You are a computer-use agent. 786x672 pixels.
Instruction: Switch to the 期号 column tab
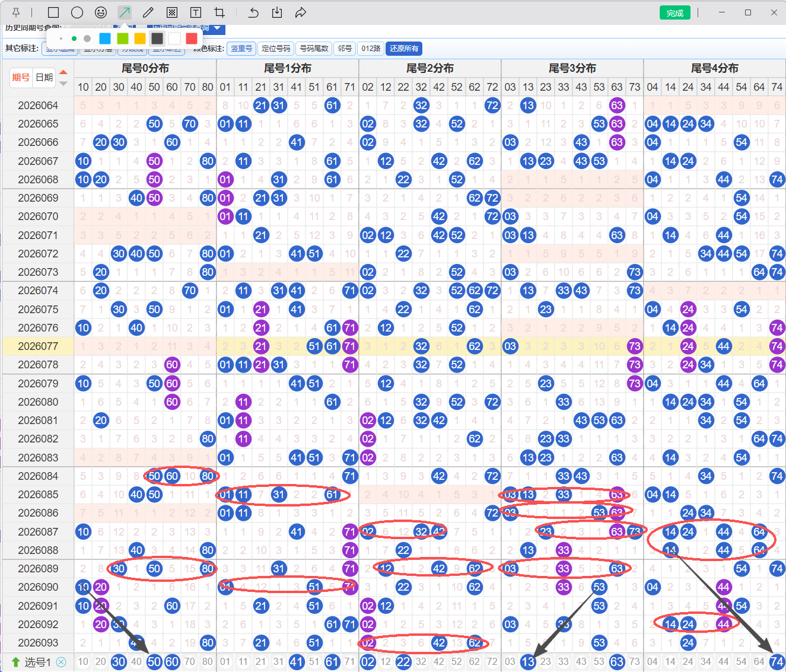point(21,78)
